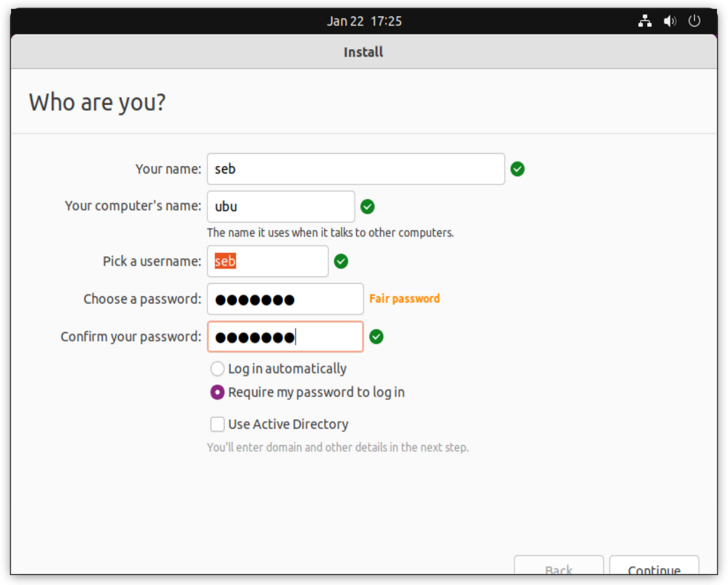Select Log in automatically option
Viewport: 728px width, 585px height.
217,369
